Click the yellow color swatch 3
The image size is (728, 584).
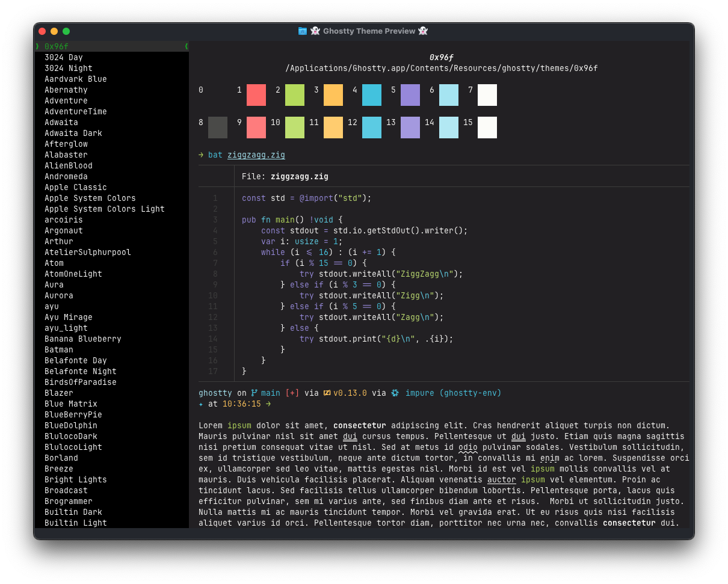(333, 95)
